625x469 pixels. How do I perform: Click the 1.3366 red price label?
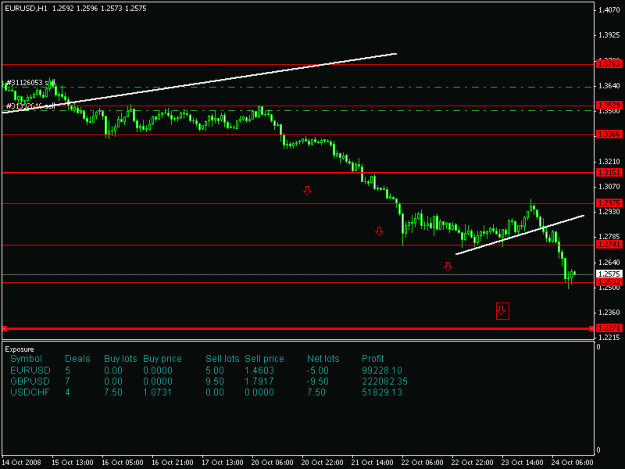tap(609, 134)
